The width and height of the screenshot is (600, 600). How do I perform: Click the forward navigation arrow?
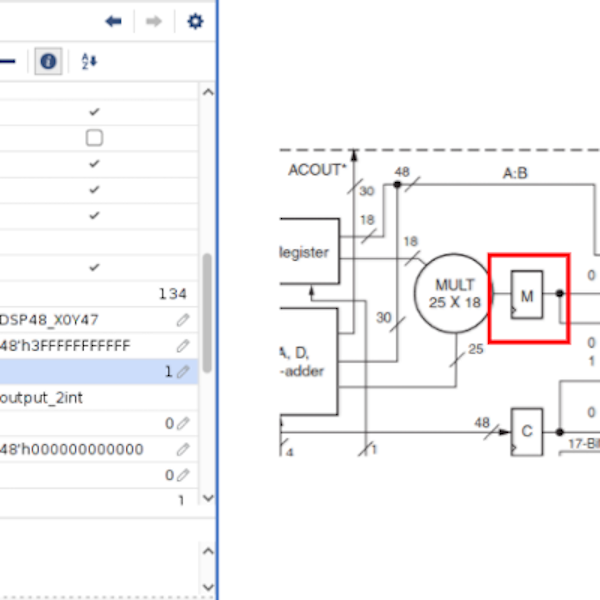[153, 21]
